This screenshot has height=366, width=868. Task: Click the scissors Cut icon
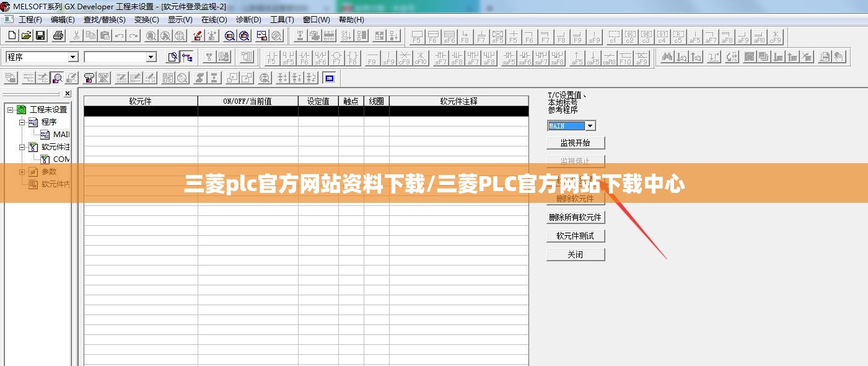coord(76,35)
